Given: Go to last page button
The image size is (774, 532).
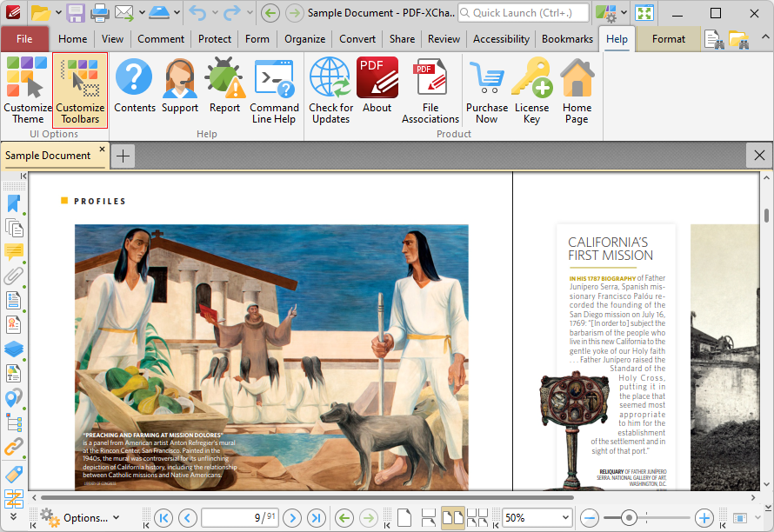Looking at the screenshot, I should coord(317,518).
